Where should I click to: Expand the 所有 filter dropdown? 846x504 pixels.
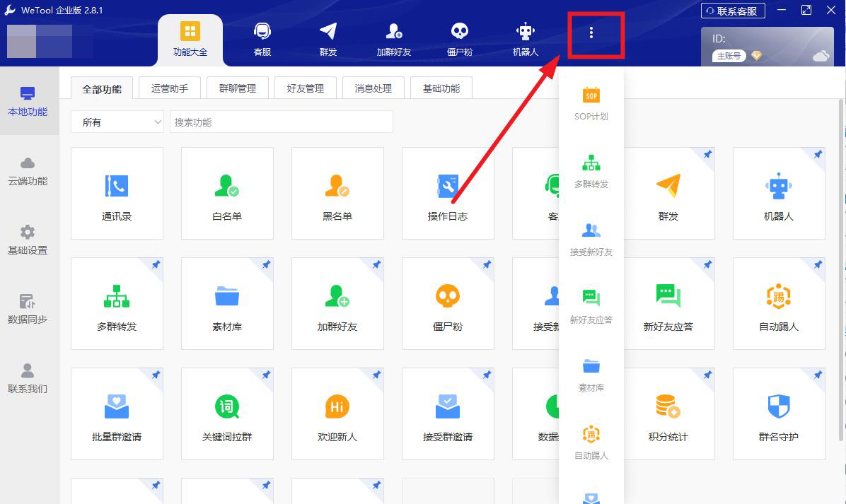(117, 122)
